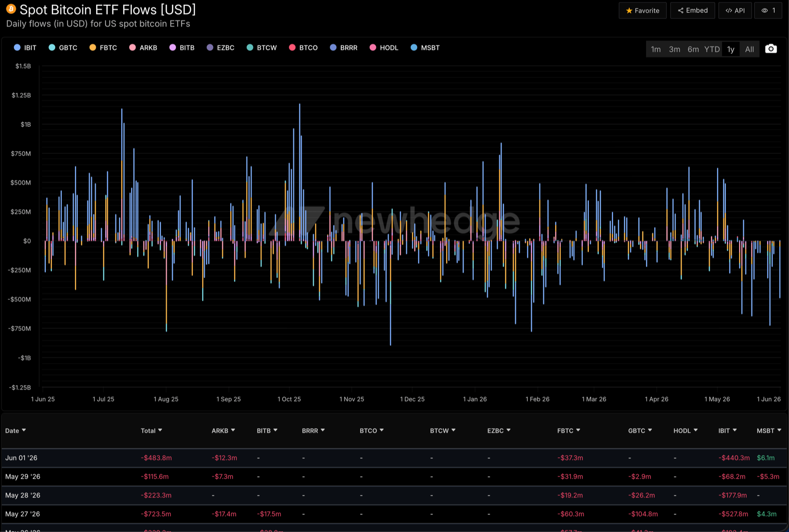
Task: Select the 1y time range
Action: pyautogui.click(x=731, y=49)
